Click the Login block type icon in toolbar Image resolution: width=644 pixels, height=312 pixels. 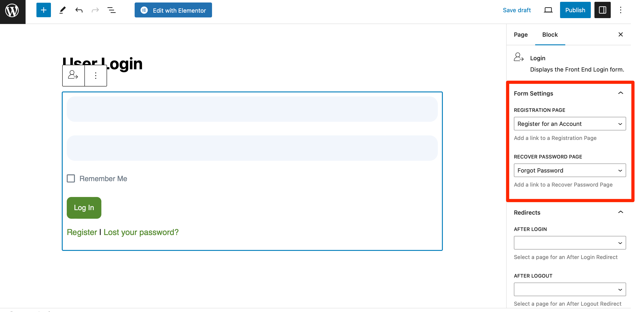[73, 75]
